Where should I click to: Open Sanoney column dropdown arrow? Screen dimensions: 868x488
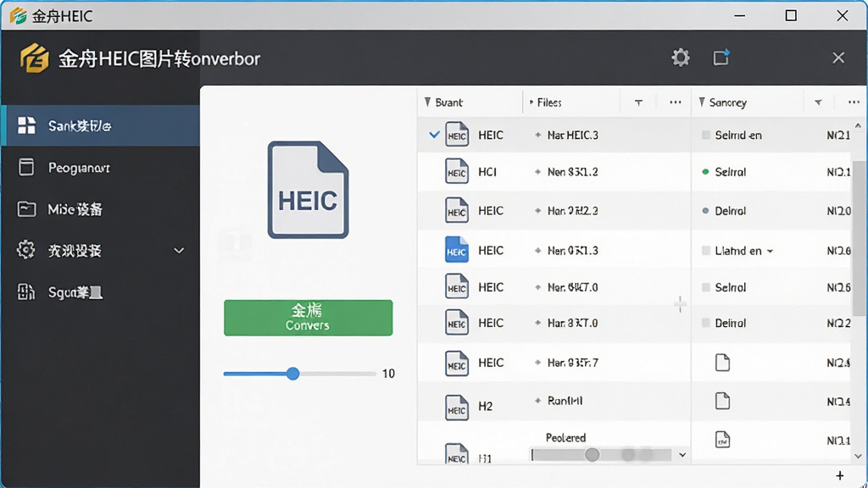[818, 103]
